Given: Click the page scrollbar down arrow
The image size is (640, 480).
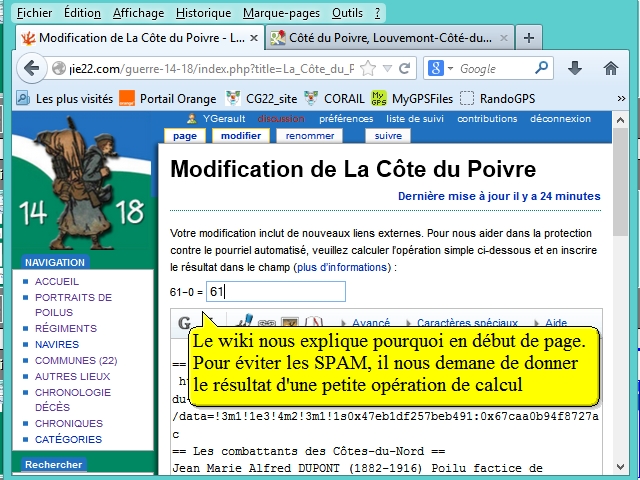Looking at the screenshot, I should coord(620,467).
